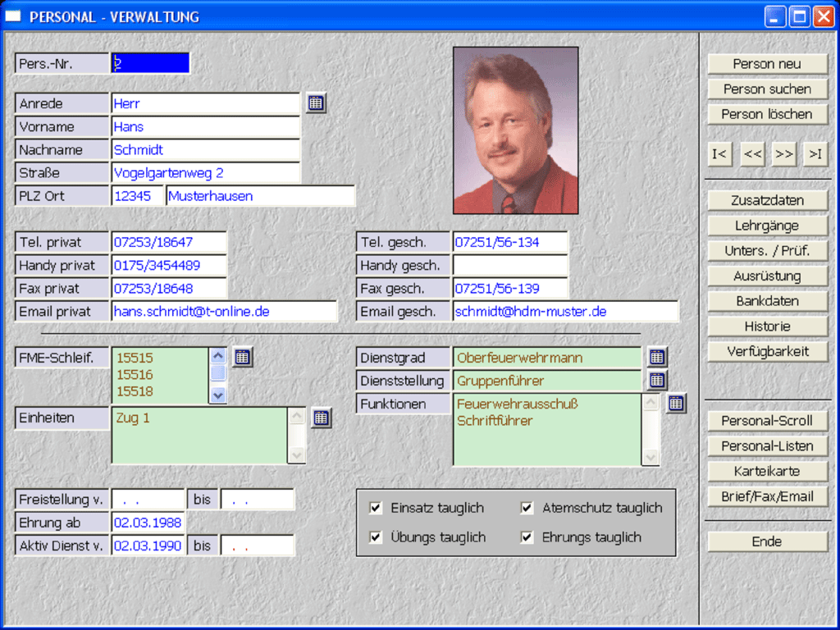
Task: Click the Dienstgrad field Oberfeuerwehrmann
Action: tap(547, 358)
